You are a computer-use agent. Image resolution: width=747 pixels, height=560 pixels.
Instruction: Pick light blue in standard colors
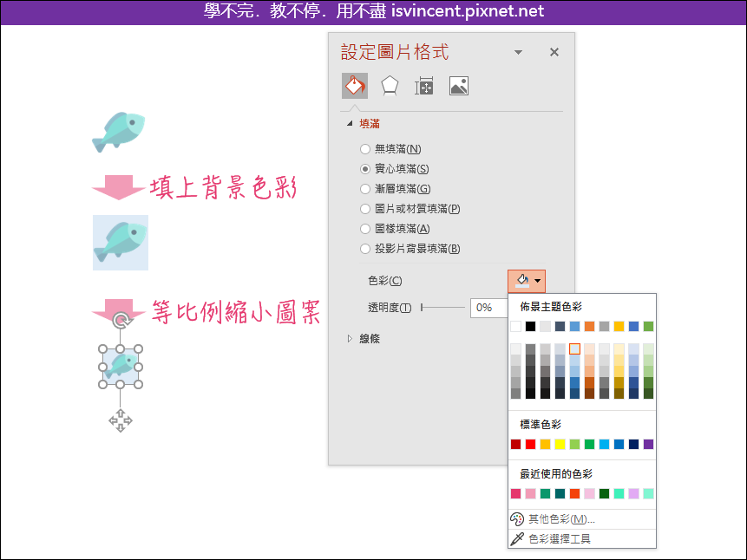(x=604, y=445)
